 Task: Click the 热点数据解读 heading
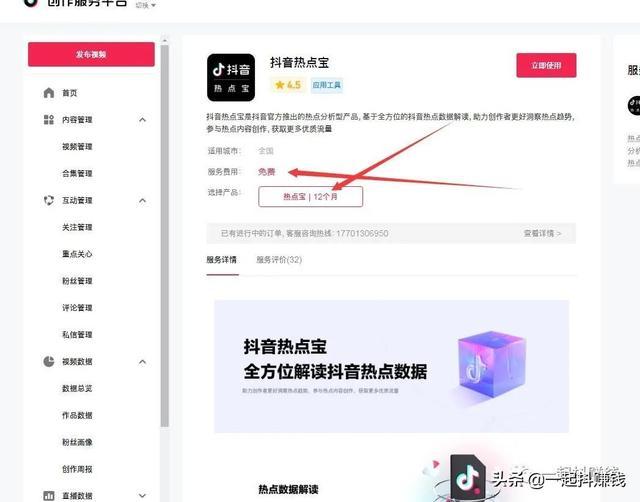(x=288, y=489)
